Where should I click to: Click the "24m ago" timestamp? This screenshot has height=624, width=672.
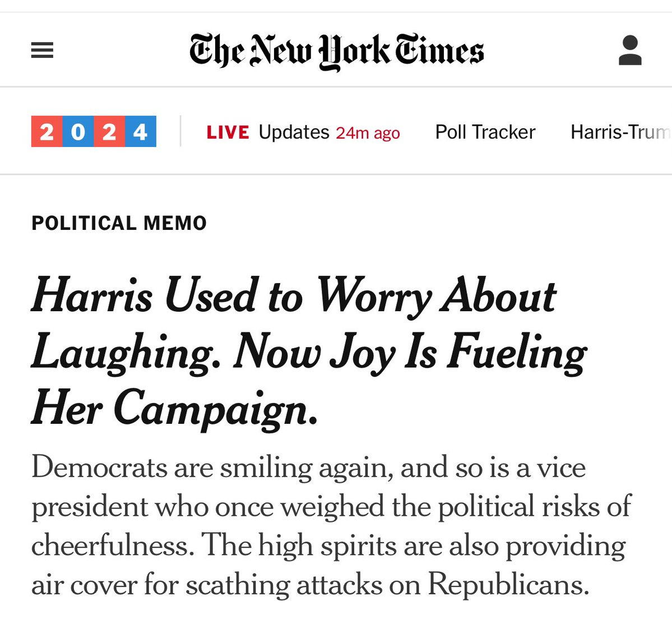point(368,133)
